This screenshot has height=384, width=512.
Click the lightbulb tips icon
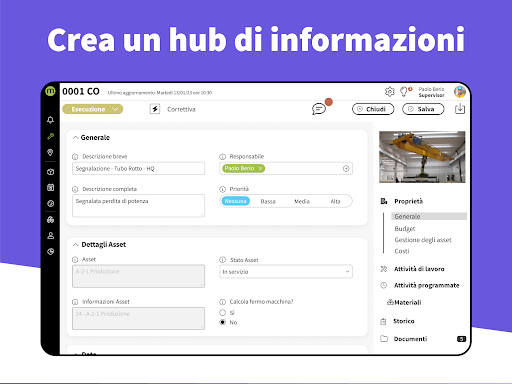click(x=404, y=91)
